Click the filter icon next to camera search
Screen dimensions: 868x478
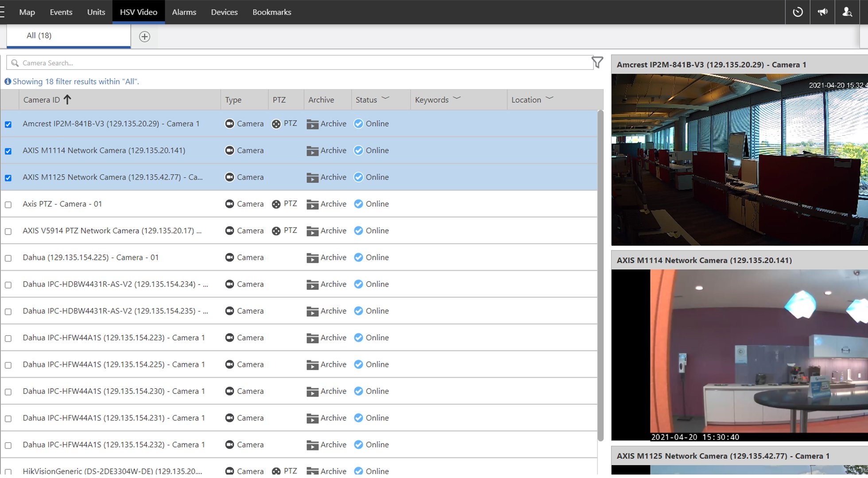[597, 62]
